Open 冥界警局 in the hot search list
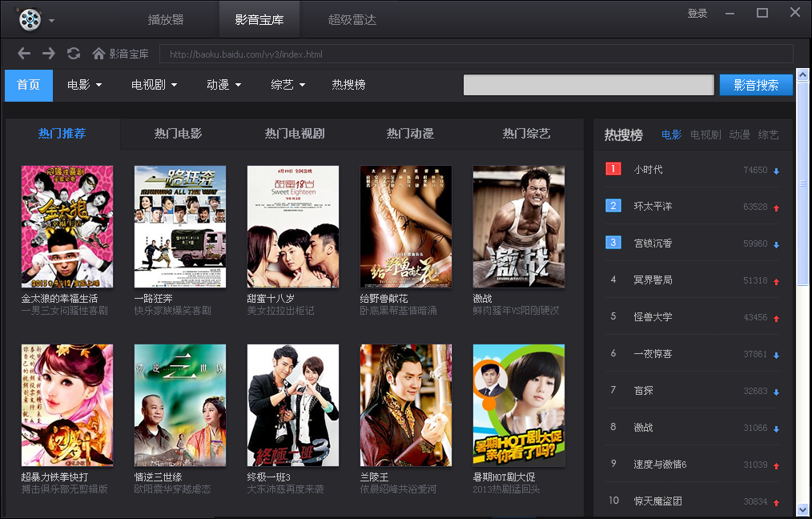The width and height of the screenshot is (812, 519). [x=653, y=280]
